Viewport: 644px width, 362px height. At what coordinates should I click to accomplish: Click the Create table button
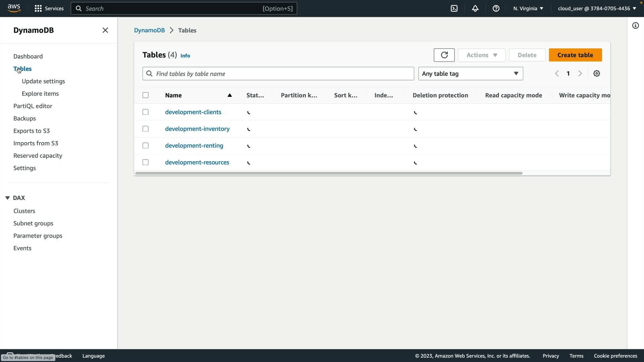tap(575, 55)
